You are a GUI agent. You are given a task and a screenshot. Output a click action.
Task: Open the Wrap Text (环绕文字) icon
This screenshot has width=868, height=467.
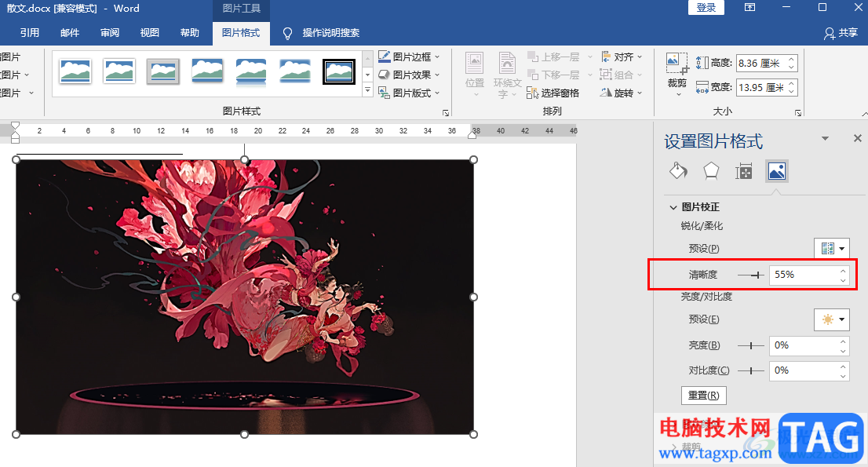click(x=506, y=64)
